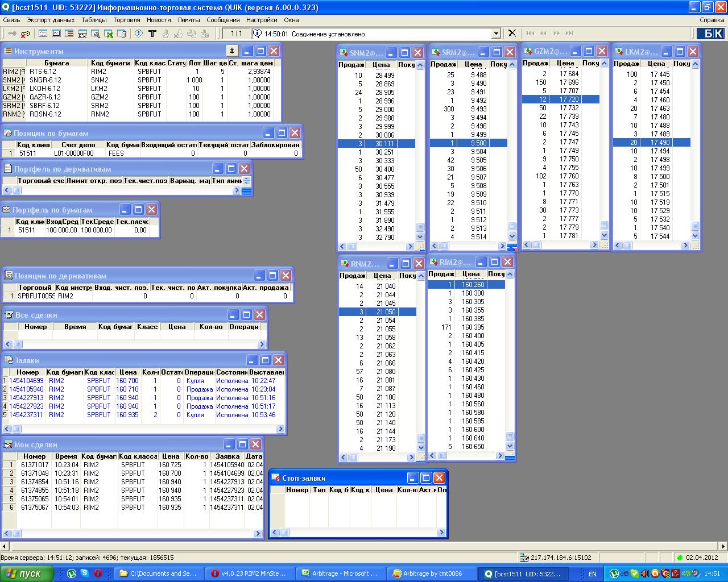Click the connect key icon in toolbar

click(11, 34)
